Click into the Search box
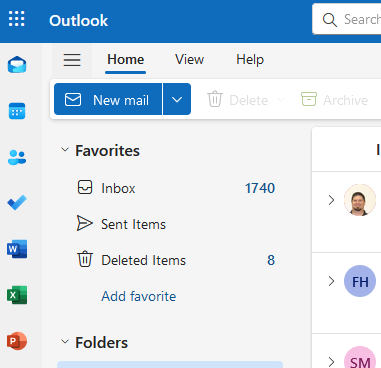Image resolution: width=381 pixels, height=368 pixels. click(x=347, y=19)
